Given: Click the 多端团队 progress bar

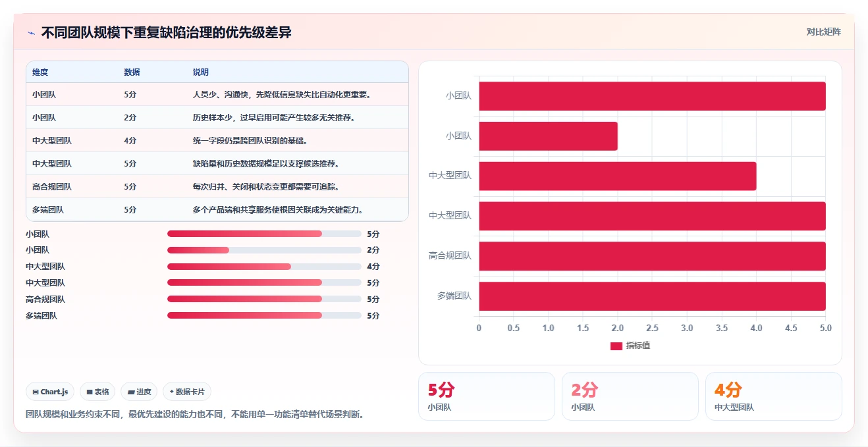Looking at the screenshot, I should coord(264,316).
